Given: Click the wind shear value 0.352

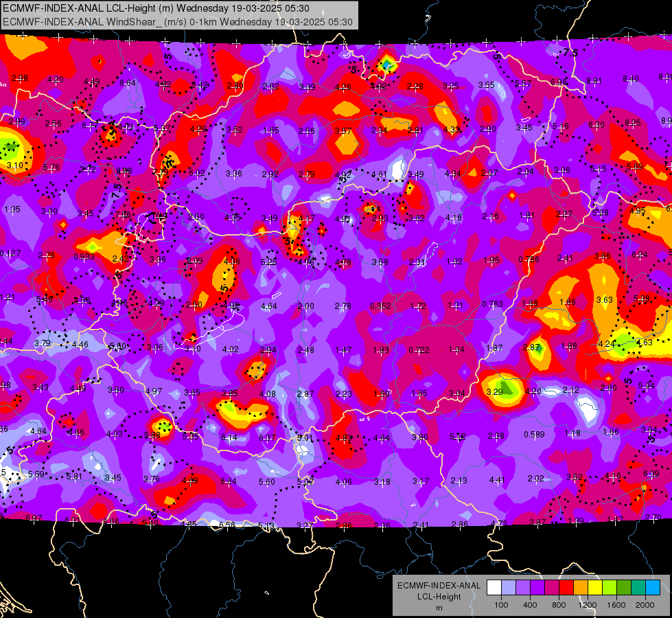Looking at the screenshot, I should point(380,306).
